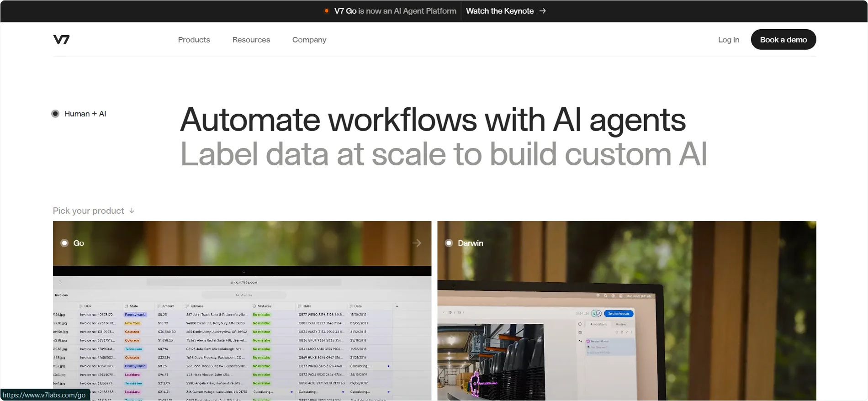Click the V7 logo in the header

click(61, 40)
